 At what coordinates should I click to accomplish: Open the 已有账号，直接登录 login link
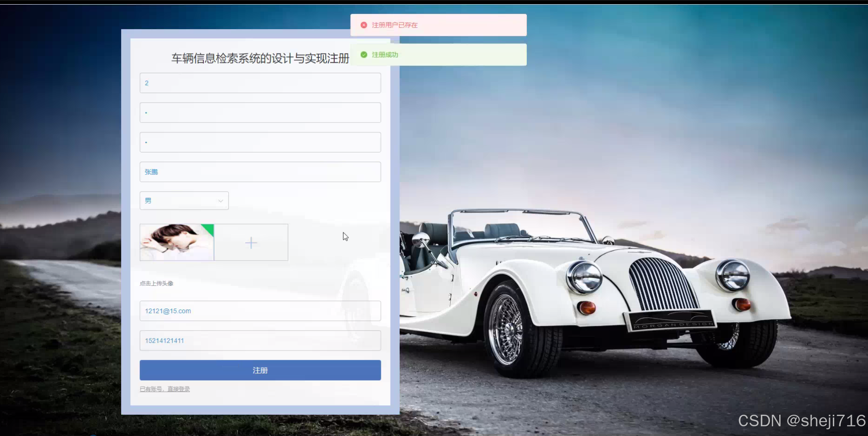coord(164,388)
